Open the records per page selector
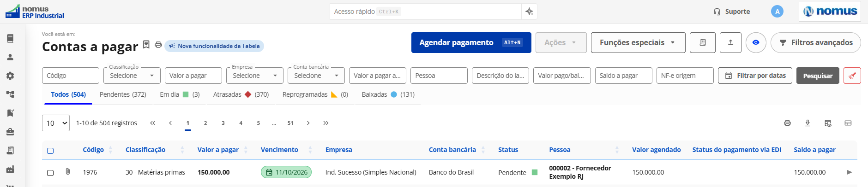Viewport: 868px width, 187px height. (x=56, y=123)
